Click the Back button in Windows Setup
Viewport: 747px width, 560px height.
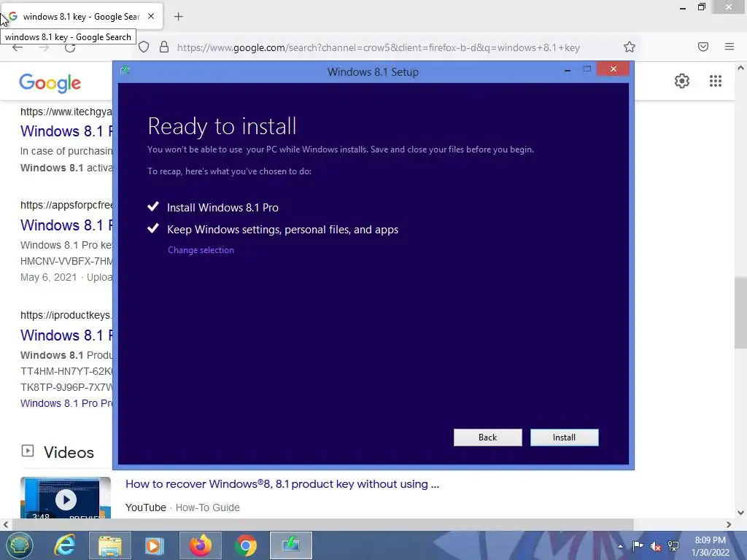coord(487,437)
